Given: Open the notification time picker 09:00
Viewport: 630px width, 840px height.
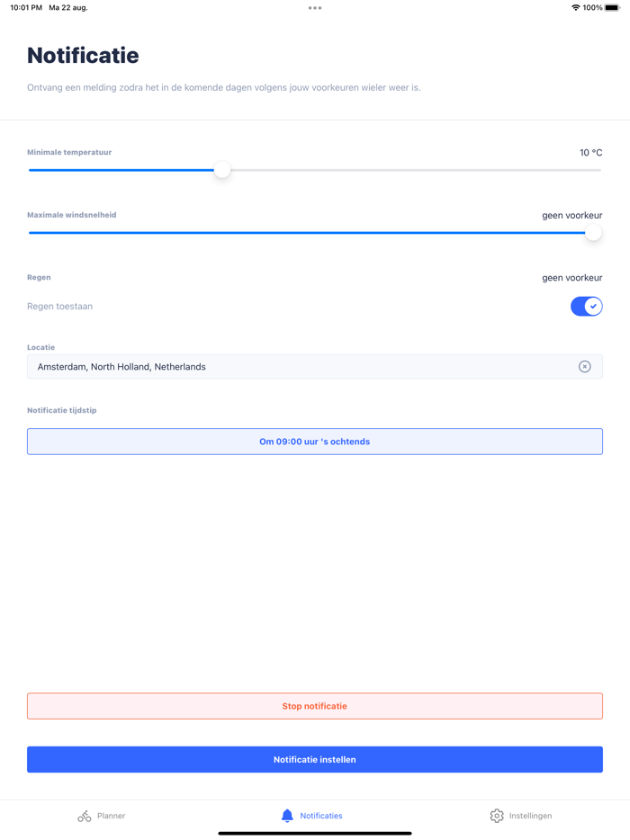Looking at the screenshot, I should pos(315,442).
